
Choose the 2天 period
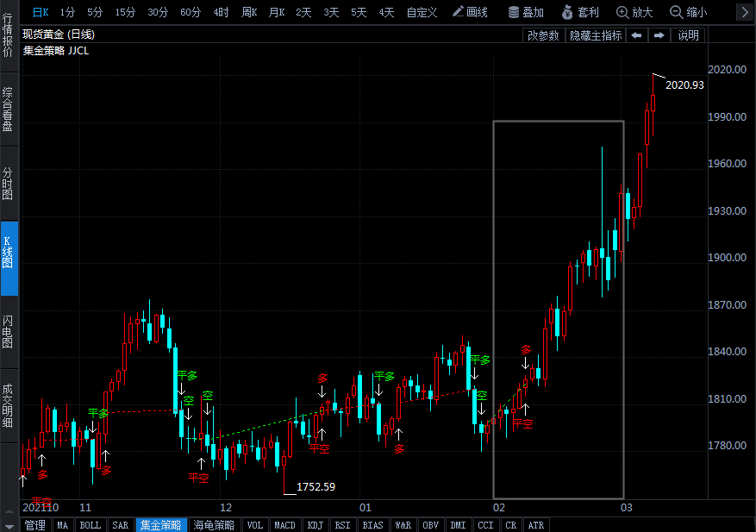pyautogui.click(x=303, y=12)
